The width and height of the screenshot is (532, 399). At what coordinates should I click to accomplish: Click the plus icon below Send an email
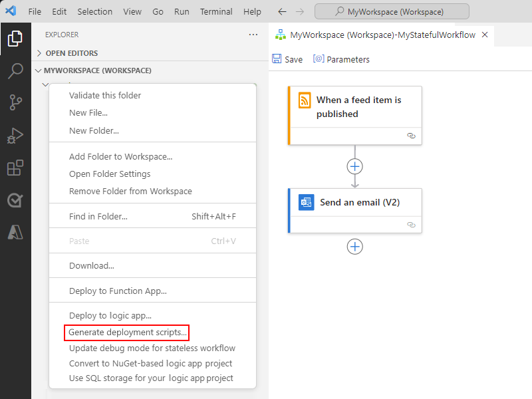[x=354, y=247]
